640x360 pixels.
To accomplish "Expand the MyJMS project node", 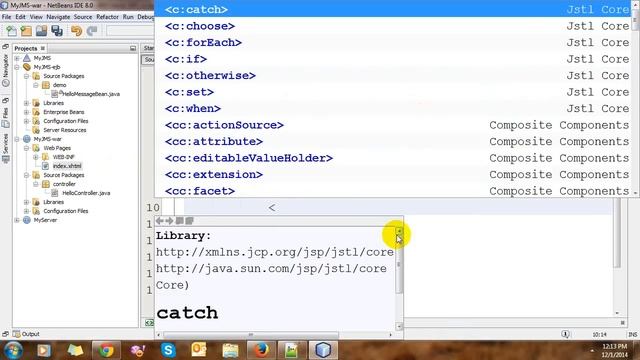I will 17,58.
